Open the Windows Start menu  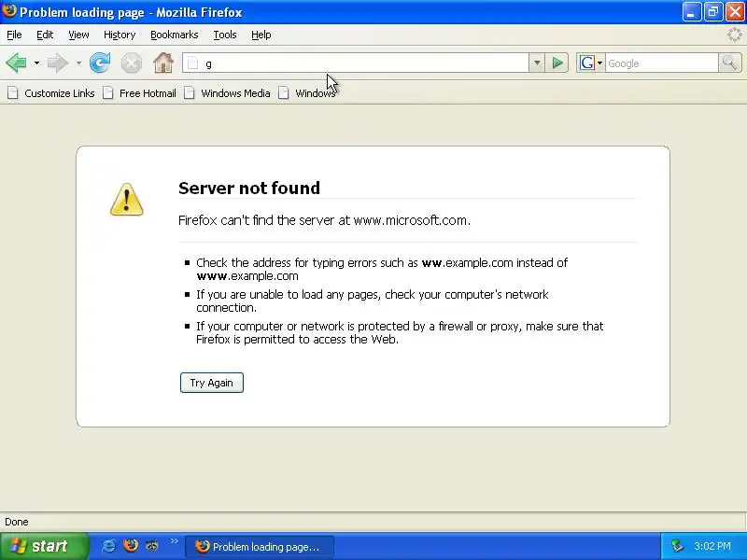[44, 546]
